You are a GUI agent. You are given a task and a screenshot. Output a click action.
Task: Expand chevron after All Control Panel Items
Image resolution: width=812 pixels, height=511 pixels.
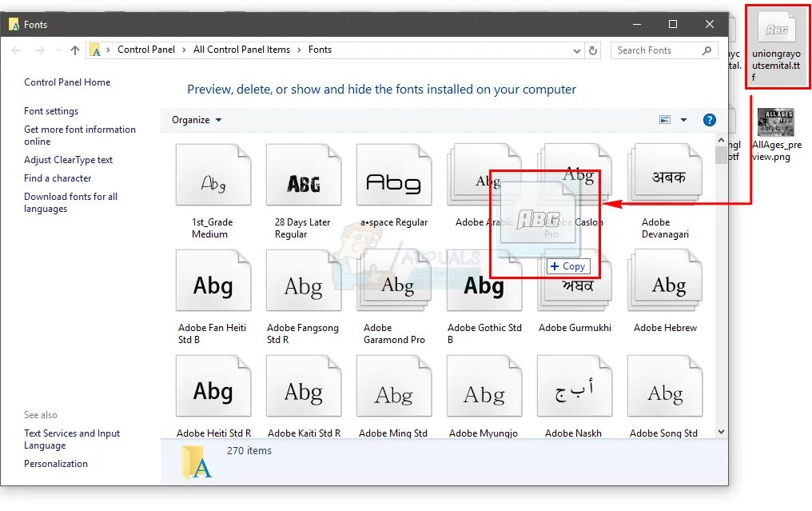[x=300, y=50]
